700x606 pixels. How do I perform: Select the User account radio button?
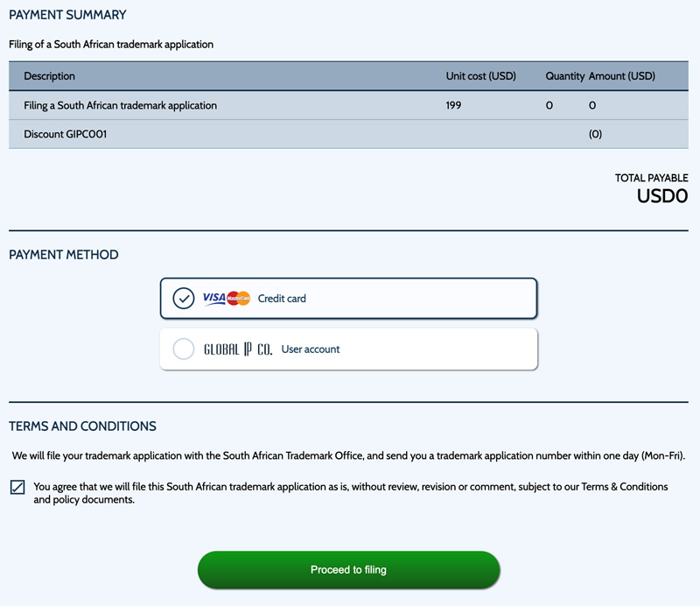184,349
